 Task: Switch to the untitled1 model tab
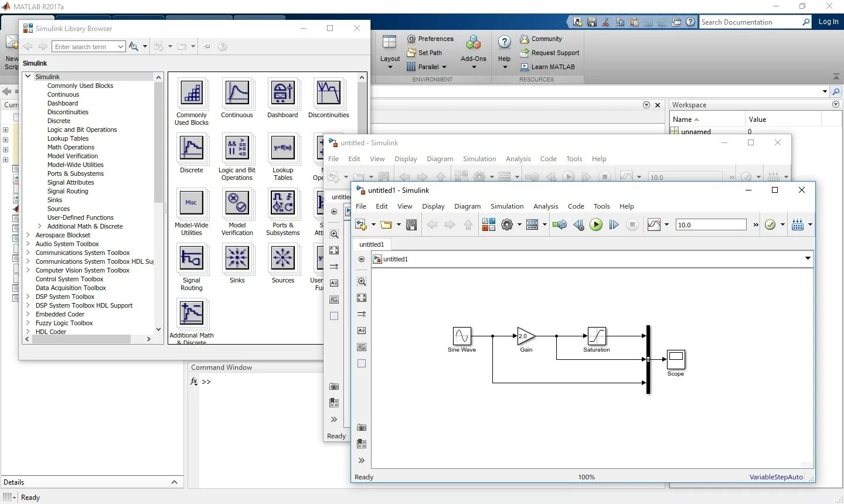pos(372,244)
